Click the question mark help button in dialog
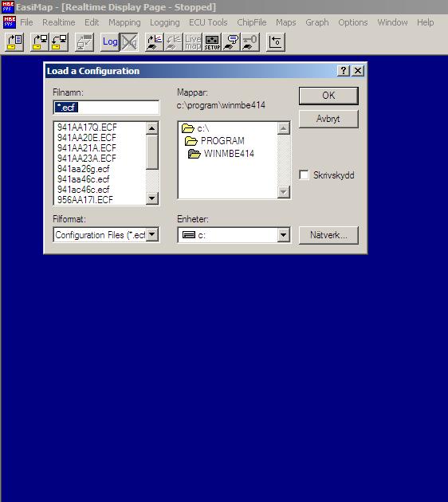The width and height of the screenshot is (448, 502). [344, 70]
